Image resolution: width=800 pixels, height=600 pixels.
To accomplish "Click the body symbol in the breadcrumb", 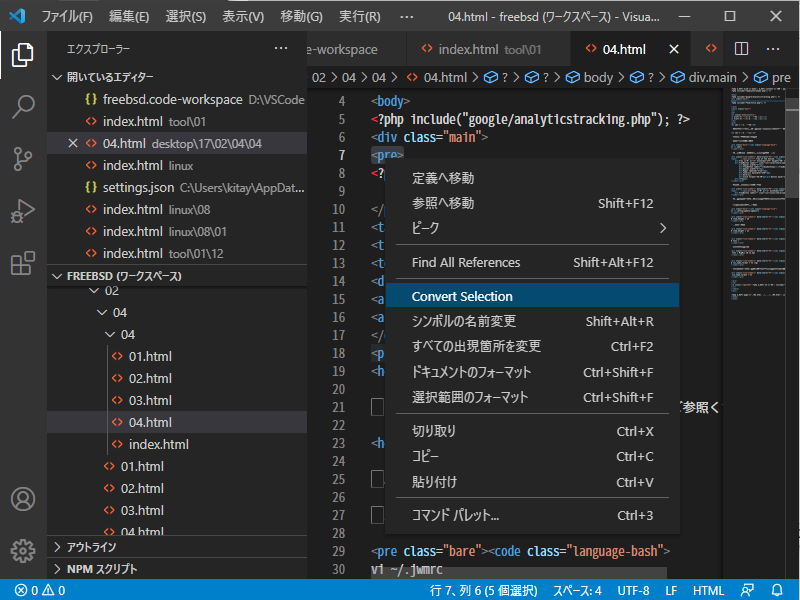I will click(589, 78).
